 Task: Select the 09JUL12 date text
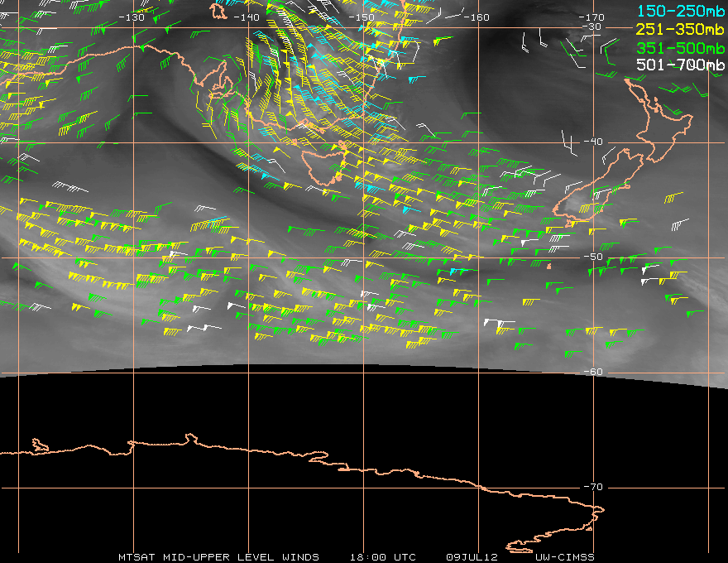click(471, 556)
